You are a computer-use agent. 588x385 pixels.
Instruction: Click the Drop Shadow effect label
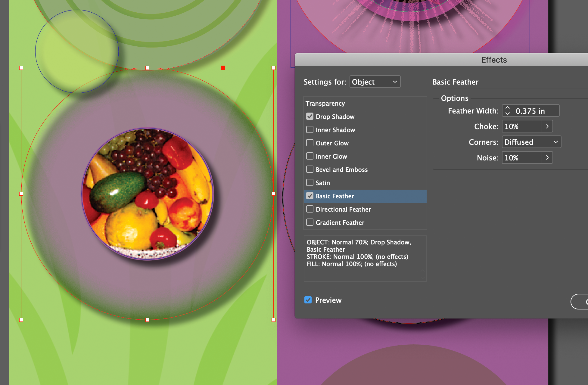point(335,117)
